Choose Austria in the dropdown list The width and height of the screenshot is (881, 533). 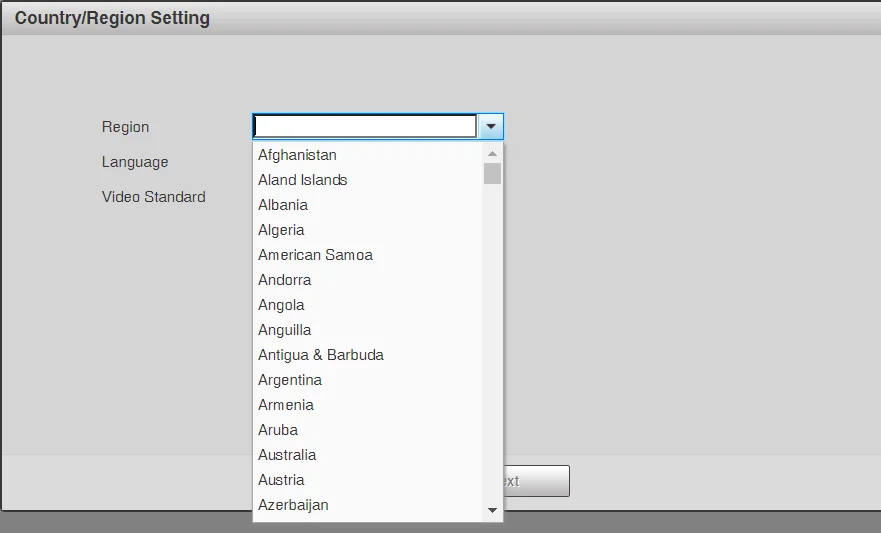(367, 480)
